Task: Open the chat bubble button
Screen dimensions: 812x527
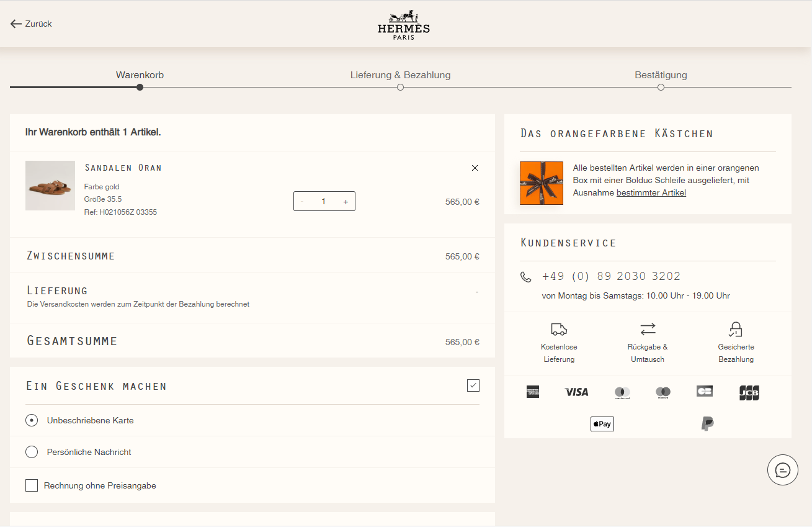Action: [x=783, y=470]
